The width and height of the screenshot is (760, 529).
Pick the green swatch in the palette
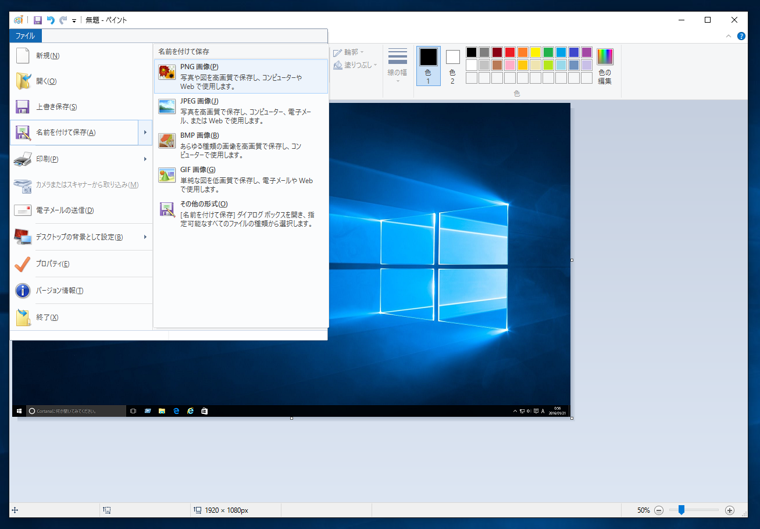[x=548, y=52]
